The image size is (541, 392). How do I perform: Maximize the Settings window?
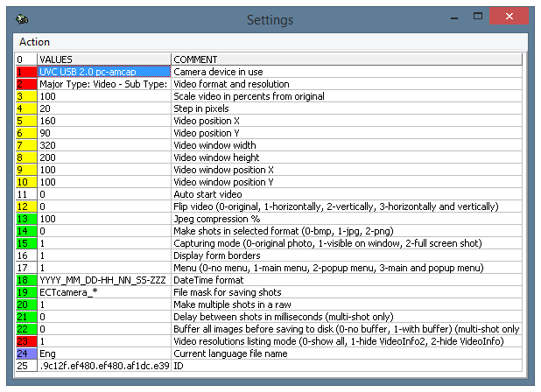478,17
